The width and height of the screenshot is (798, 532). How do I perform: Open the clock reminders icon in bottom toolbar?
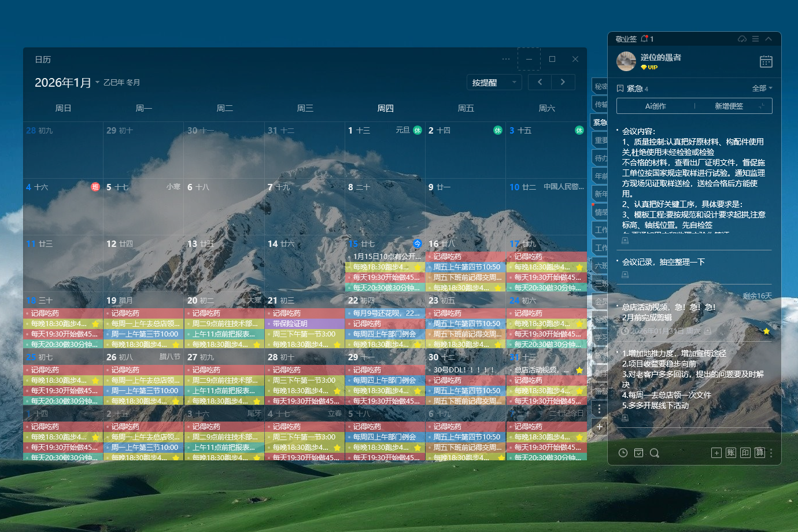tap(623, 453)
